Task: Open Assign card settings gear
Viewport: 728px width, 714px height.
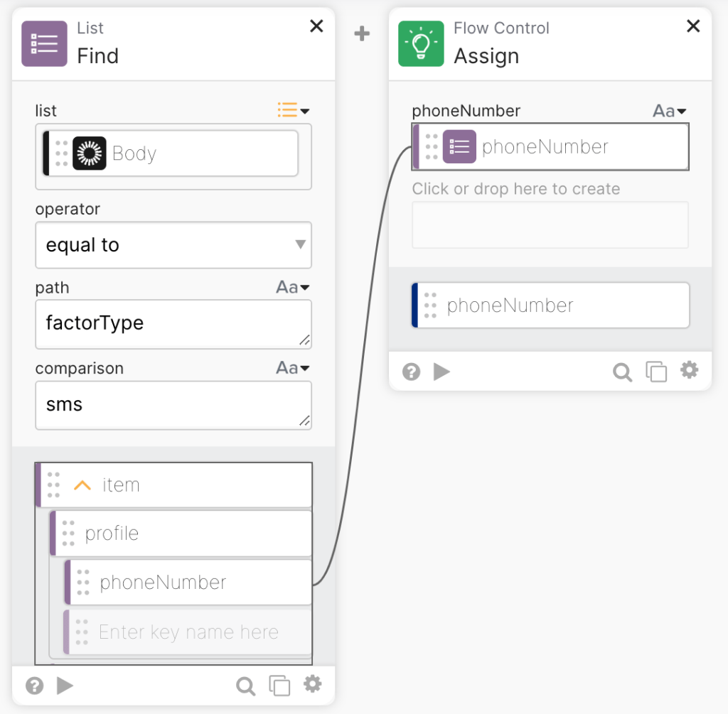Action: pos(689,370)
